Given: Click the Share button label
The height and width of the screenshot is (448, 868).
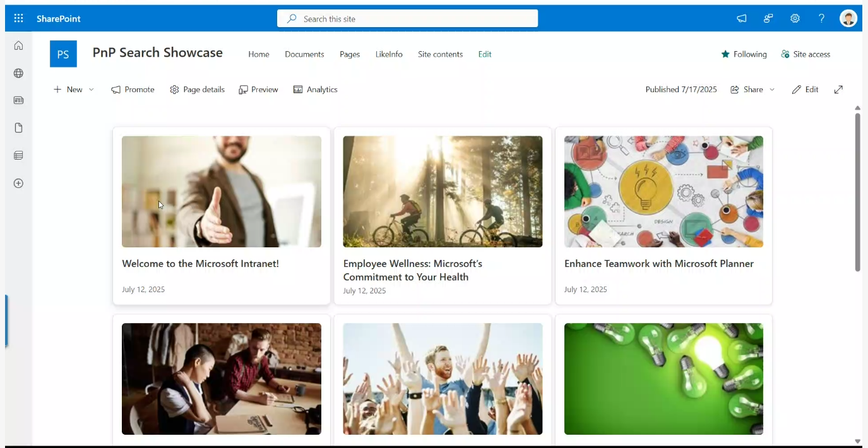Looking at the screenshot, I should 753,90.
